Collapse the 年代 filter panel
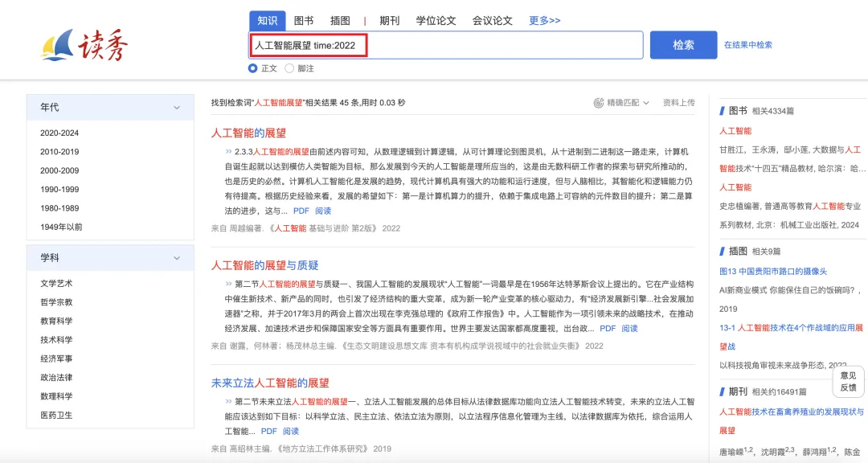 click(177, 108)
